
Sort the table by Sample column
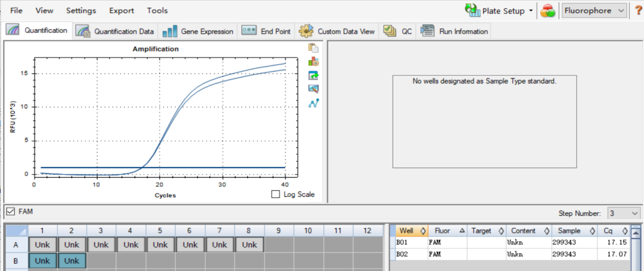pos(574,231)
